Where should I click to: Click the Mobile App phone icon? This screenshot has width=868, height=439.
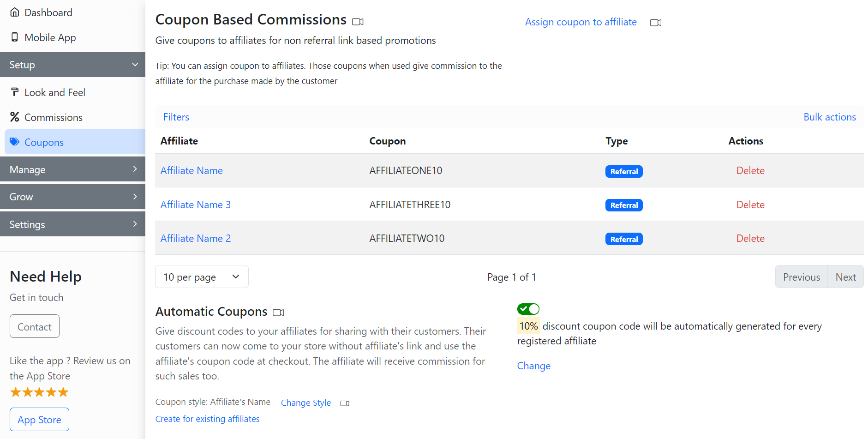15,37
